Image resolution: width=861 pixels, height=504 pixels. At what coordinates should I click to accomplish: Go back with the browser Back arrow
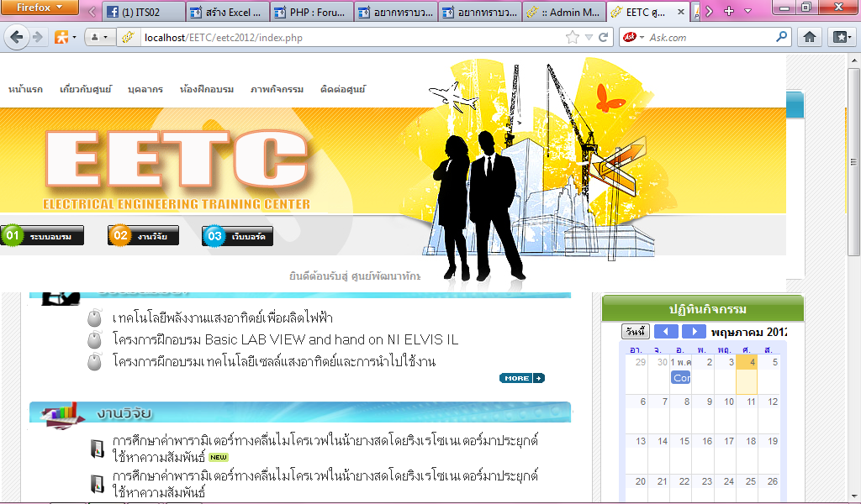17,37
